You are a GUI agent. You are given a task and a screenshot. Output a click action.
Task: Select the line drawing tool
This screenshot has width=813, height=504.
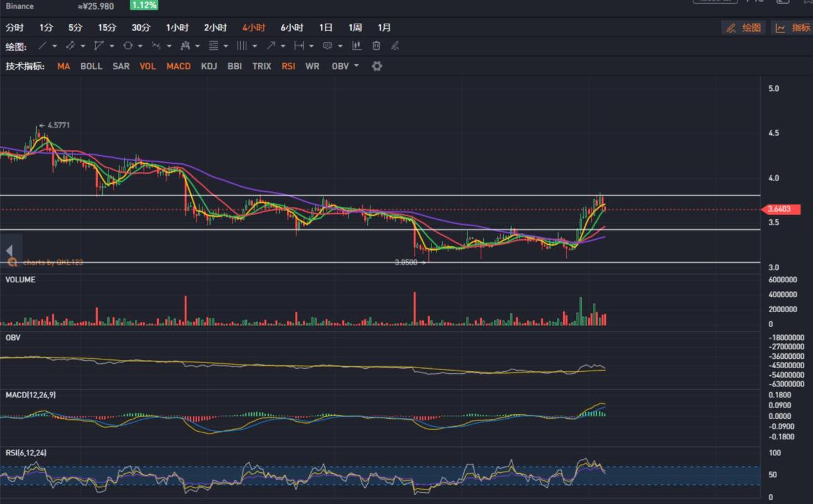[x=42, y=46]
